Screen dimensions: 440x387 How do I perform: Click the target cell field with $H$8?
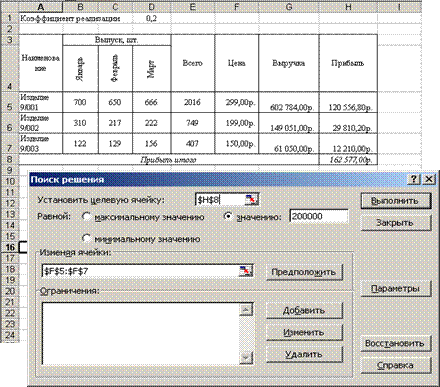(220, 200)
